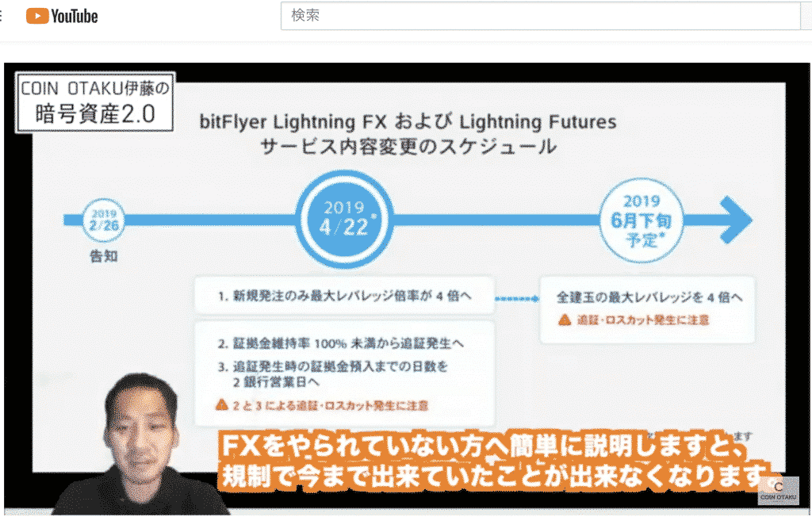Click warning triangle beside 2と3による追証
The image size is (812, 517).
coord(222,404)
